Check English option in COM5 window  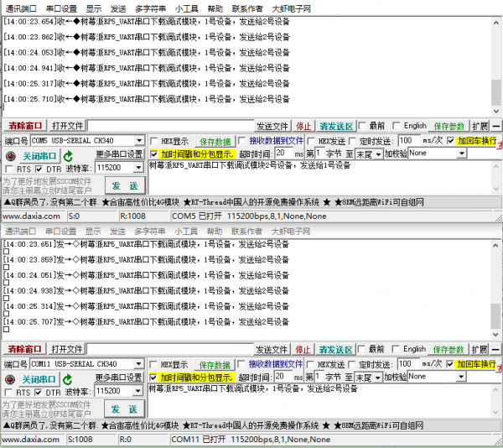pos(397,126)
